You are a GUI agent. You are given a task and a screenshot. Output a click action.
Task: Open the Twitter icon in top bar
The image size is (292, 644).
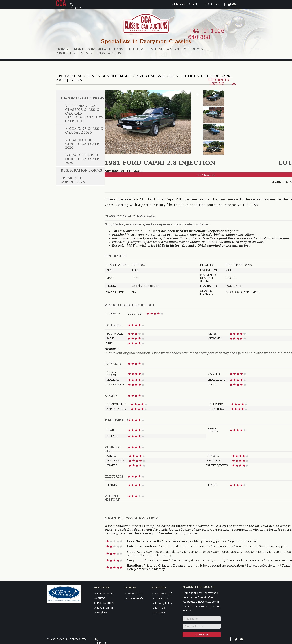229,4
